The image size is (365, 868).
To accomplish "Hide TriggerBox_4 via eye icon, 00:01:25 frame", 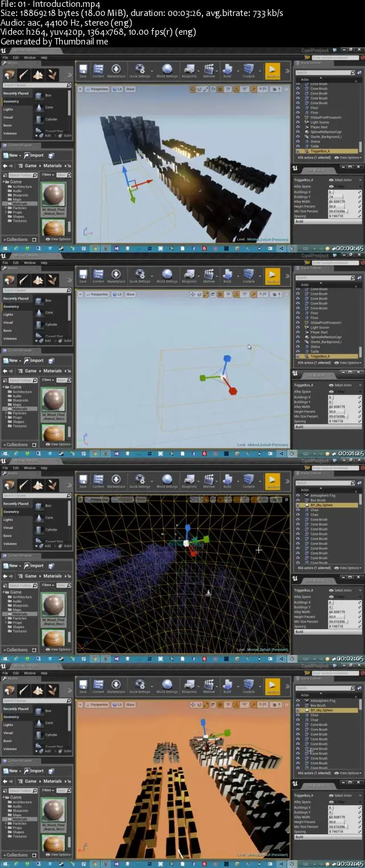I will tap(298, 356).
